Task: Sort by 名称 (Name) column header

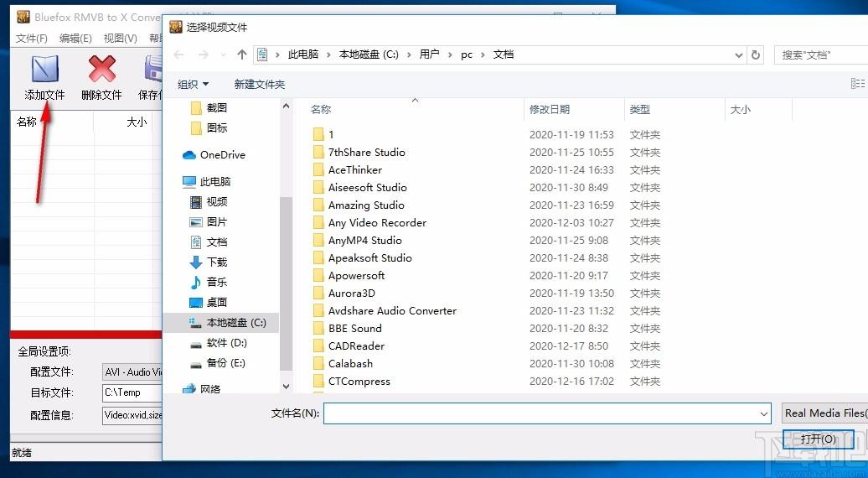Action: click(x=410, y=110)
